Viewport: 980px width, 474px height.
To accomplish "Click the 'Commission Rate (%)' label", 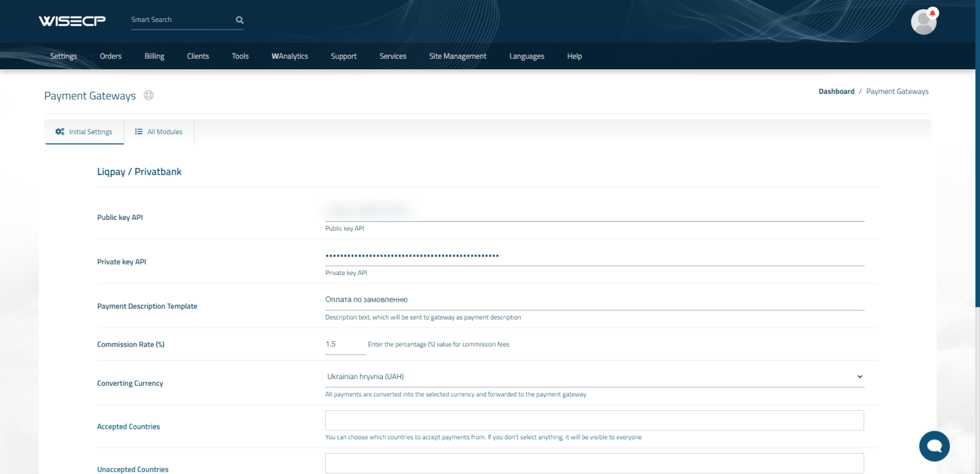I will (x=131, y=345).
